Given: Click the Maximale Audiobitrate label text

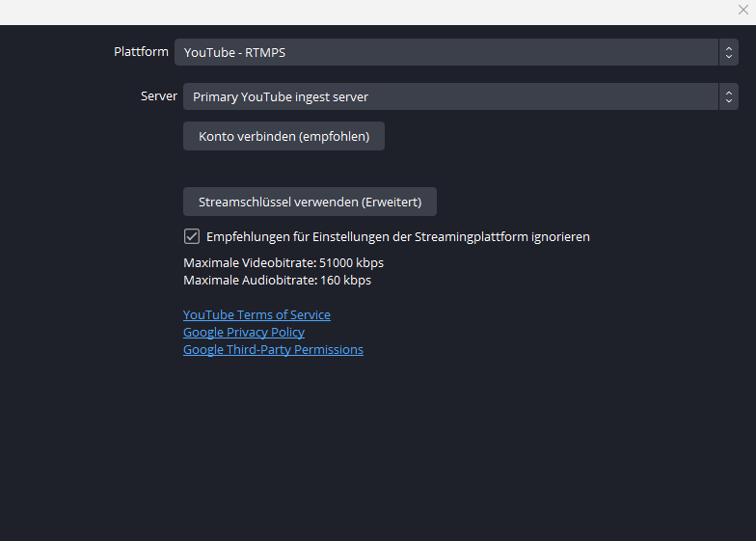Looking at the screenshot, I should point(250,281).
